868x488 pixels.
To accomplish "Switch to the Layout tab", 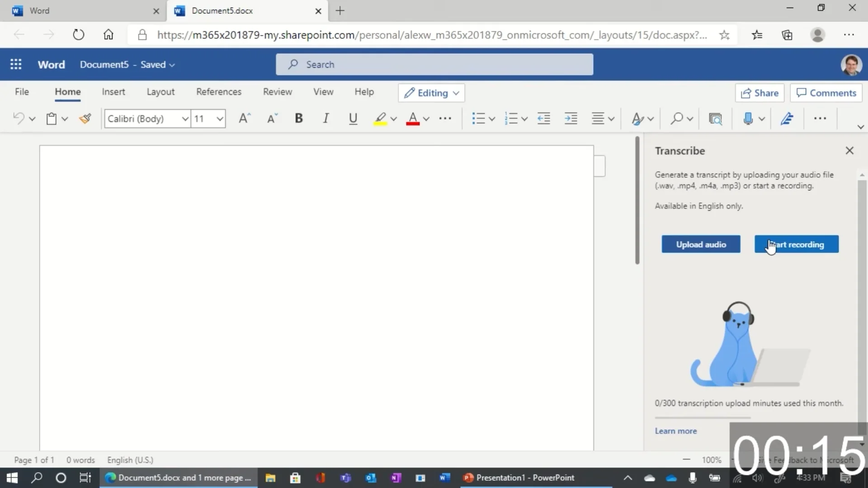I will click(x=160, y=92).
